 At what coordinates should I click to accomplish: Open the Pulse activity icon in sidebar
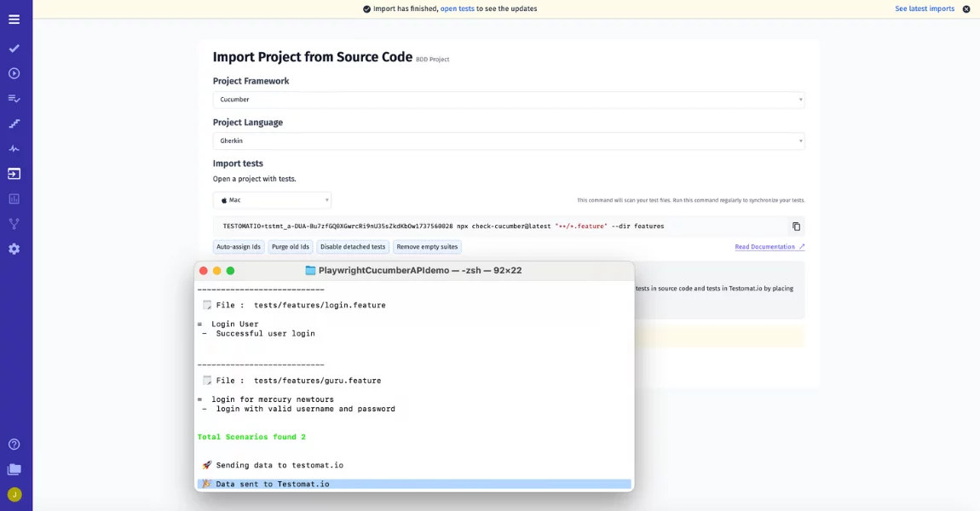14,149
